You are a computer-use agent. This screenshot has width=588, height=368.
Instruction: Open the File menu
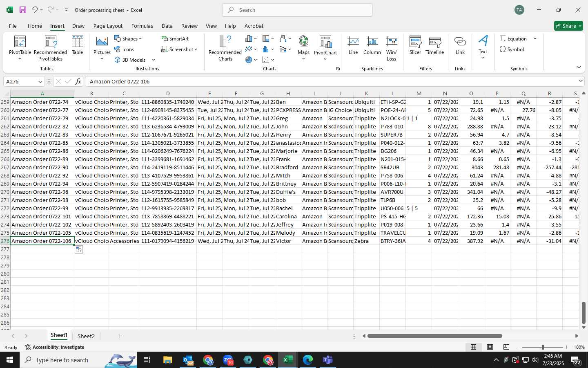(13, 26)
